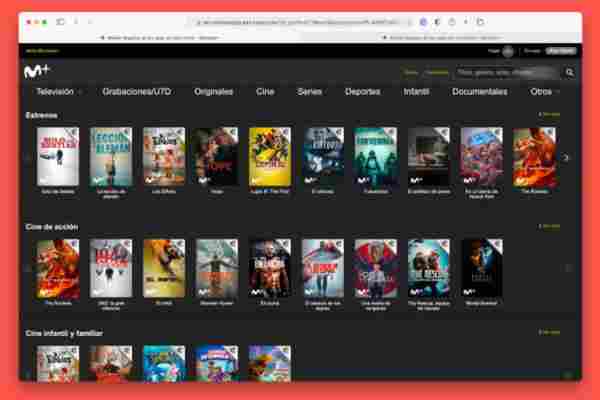The image size is (600, 400).
Task: Click the yellow link in top-left black bar
Action: pos(42,51)
